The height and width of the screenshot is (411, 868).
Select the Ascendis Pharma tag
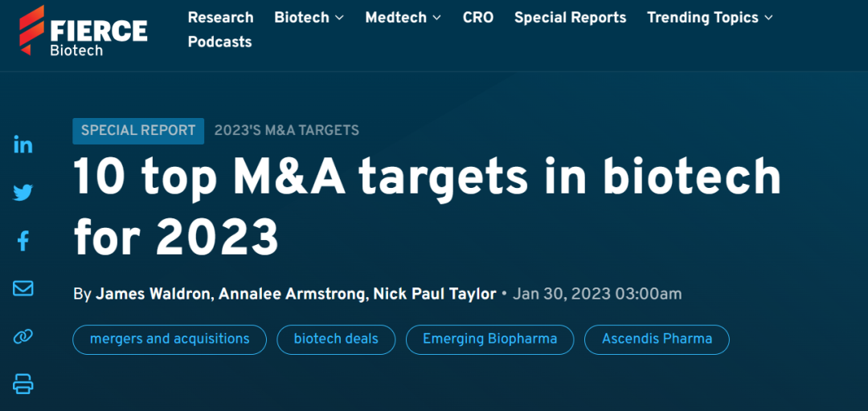pos(657,339)
